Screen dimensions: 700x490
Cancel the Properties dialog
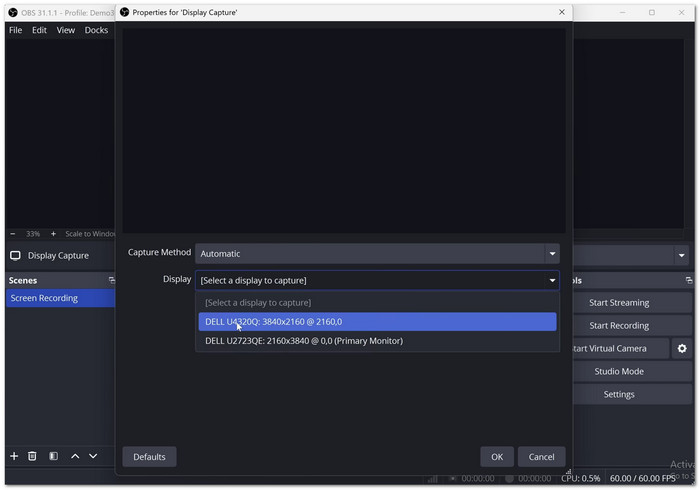coord(542,457)
